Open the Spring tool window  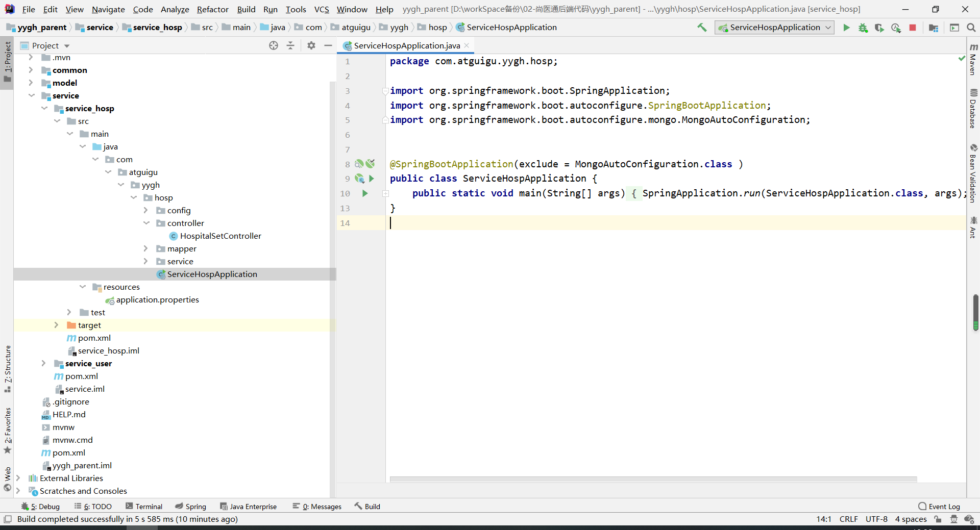(191, 507)
